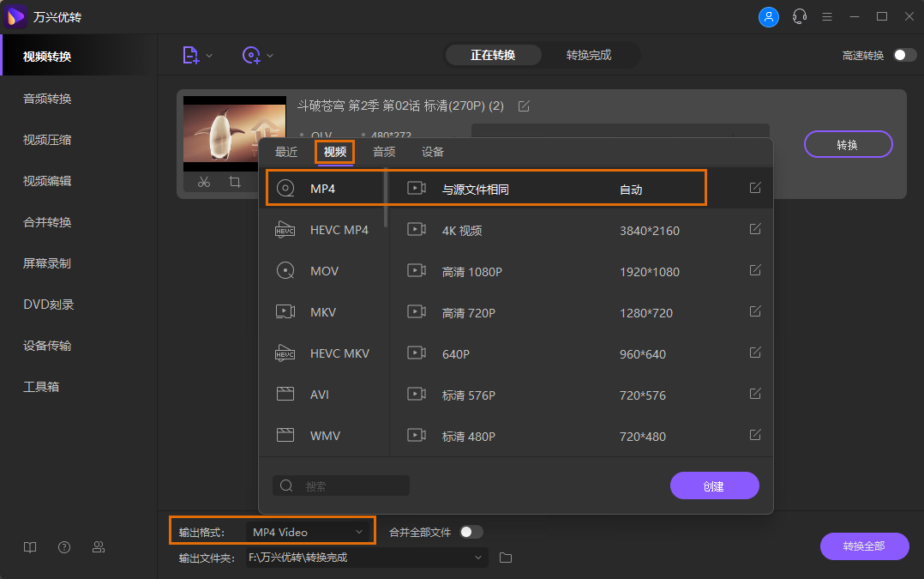Click the user account avatar icon
924x579 pixels.
(x=769, y=16)
